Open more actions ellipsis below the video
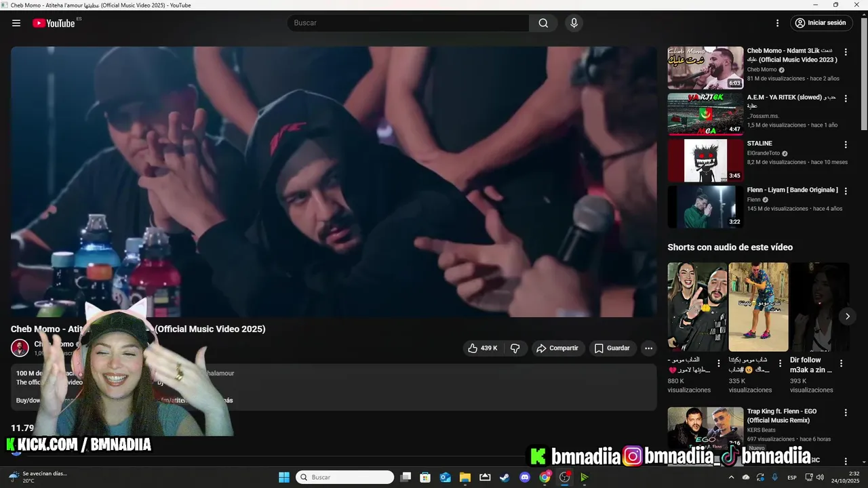The height and width of the screenshot is (488, 868). [x=649, y=348]
